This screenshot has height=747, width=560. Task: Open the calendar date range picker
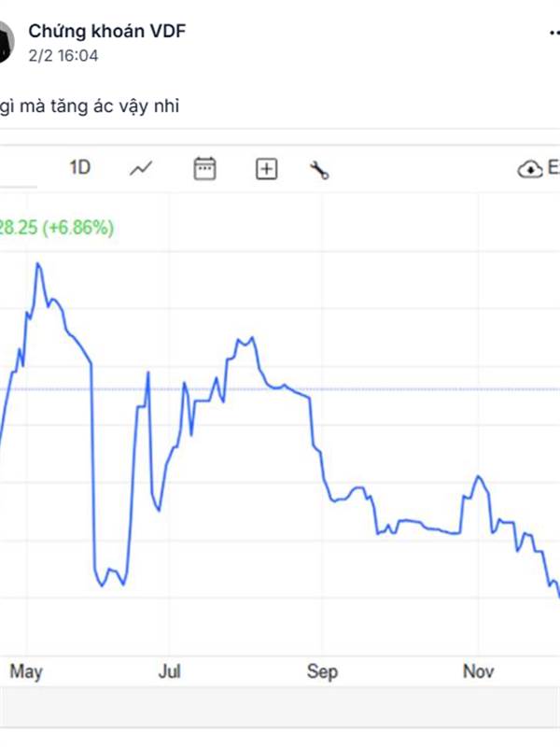204,169
